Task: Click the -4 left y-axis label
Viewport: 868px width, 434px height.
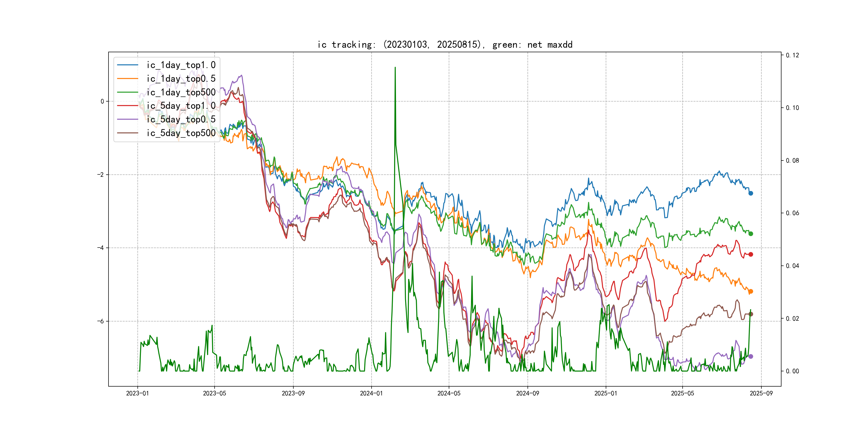Action: [x=100, y=248]
